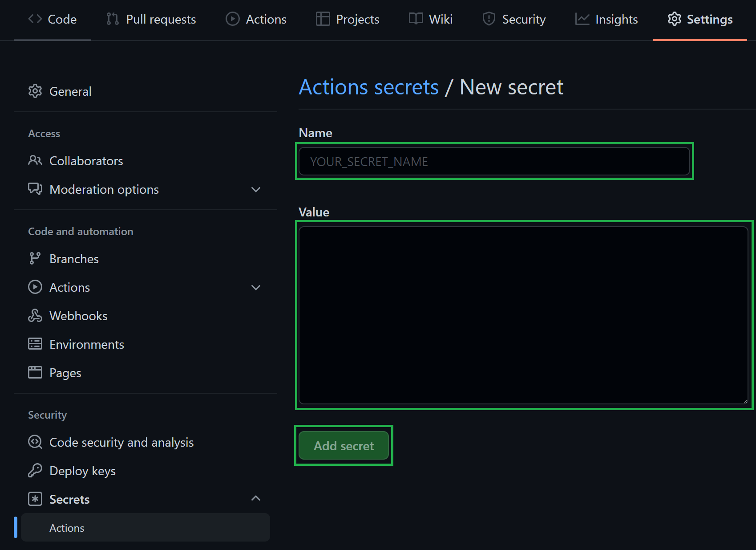Image resolution: width=756 pixels, height=550 pixels.
Task: Open Code security and analysis settings
Action: [x=121, y=442]
